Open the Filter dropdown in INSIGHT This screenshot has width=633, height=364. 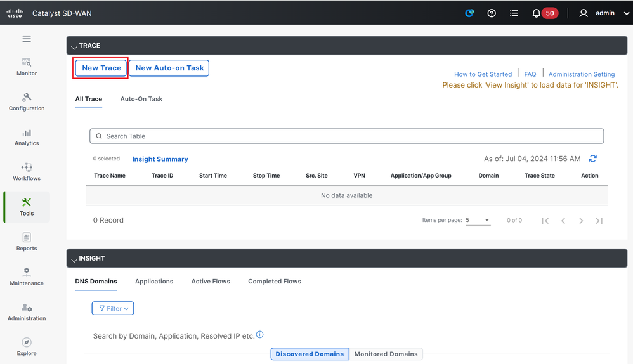pyautogui.click(x=113, y=308)
